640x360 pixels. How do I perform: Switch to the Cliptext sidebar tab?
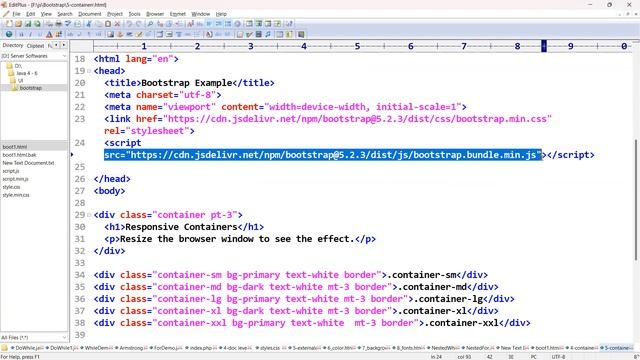coord(35,46)
